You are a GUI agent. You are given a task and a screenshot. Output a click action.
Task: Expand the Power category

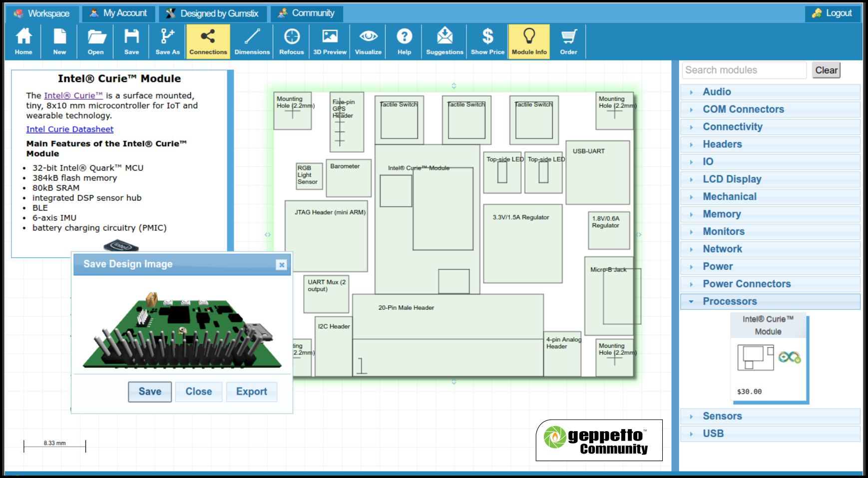770,266
